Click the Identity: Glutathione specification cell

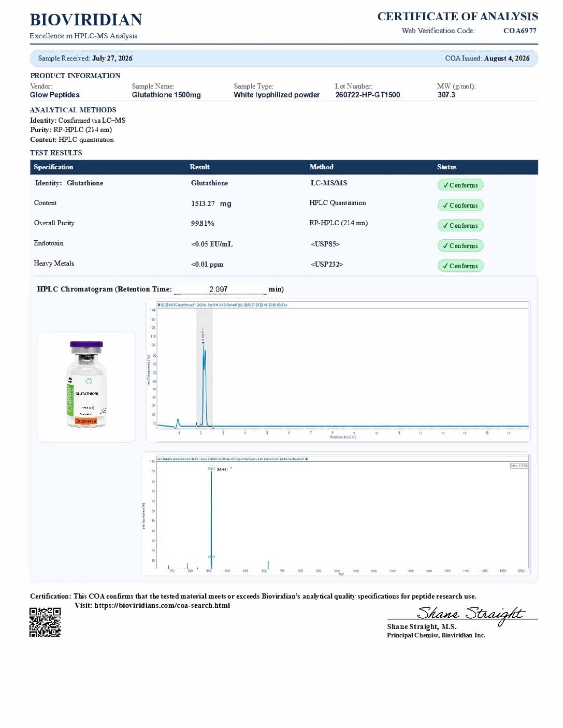tap(69, 183)
